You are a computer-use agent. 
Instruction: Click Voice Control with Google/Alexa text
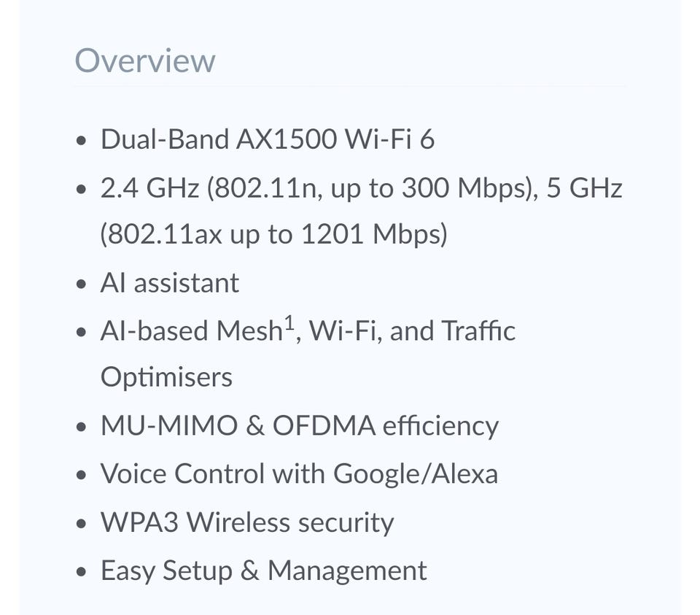click(299, 473)
